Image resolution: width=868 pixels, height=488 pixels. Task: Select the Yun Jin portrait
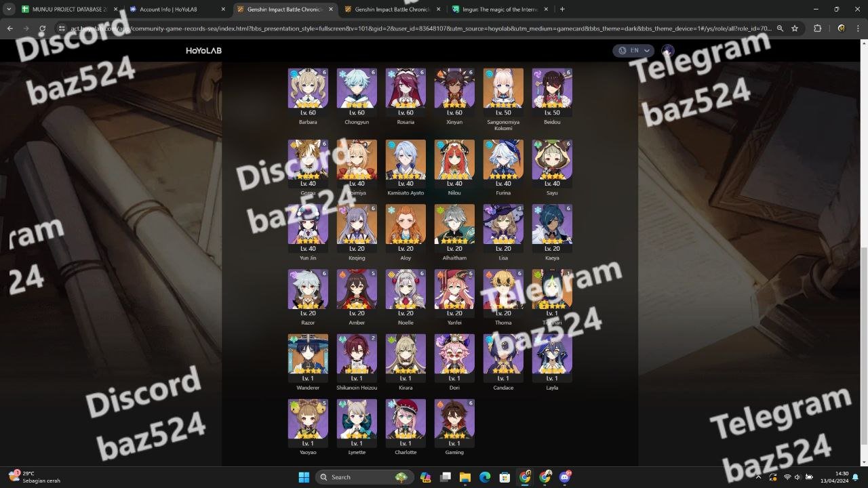308,229
